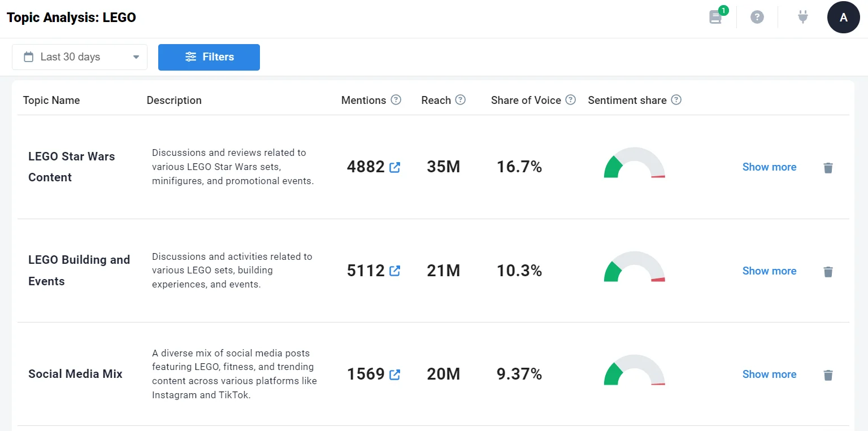Click the Topic Analysis: LEGO page title
The width and height of the screenshot is (868, 431).
tap(71, 18)
